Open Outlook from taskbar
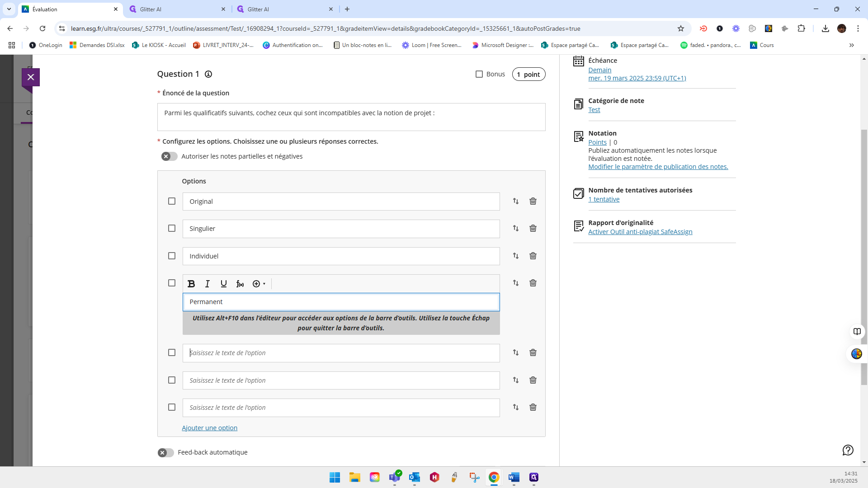 [415, 477]
